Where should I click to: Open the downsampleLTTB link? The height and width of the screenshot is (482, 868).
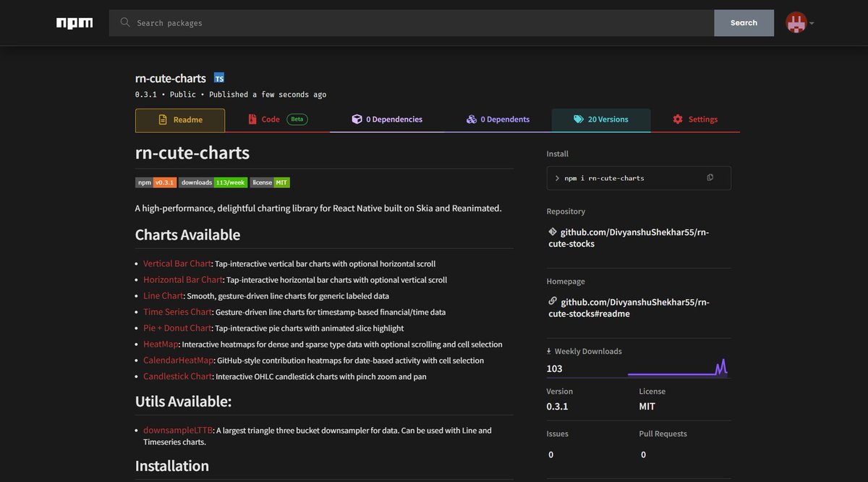pos(179,430)
